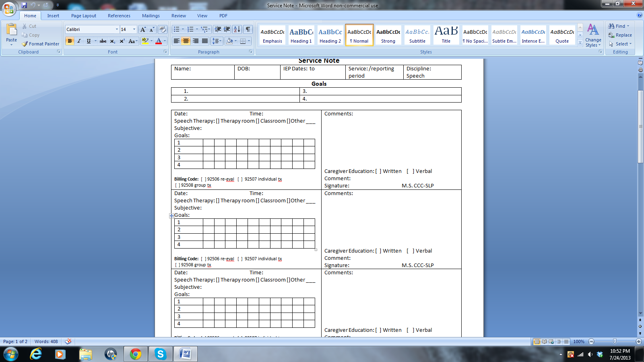Open Skype from the taskbar
Image resolution: width=644 pixels, height=362 pixels.
(161, 354)
